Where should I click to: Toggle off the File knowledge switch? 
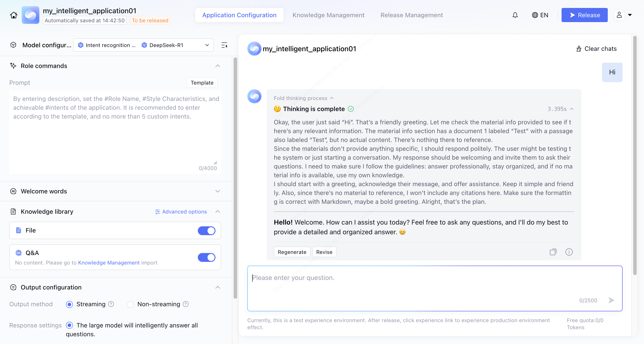click(206, 230)
